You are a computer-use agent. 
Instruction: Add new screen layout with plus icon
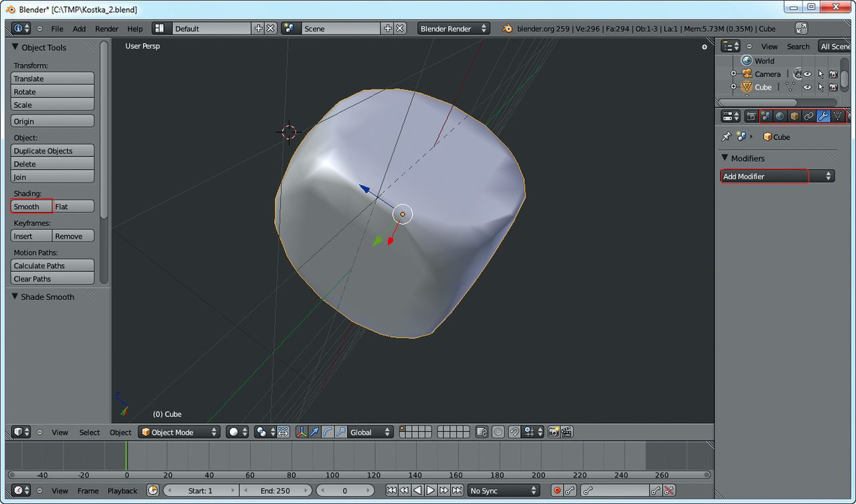[x=258, y=29]
